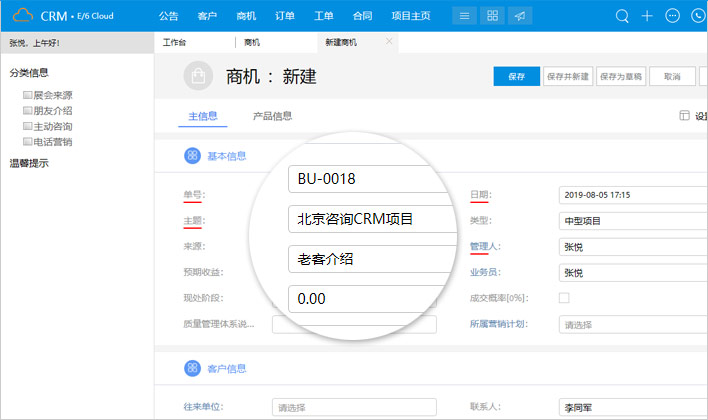708x420 pixels.
Task: Click the grid apps icon in top bar
Action: pos(492,16)
